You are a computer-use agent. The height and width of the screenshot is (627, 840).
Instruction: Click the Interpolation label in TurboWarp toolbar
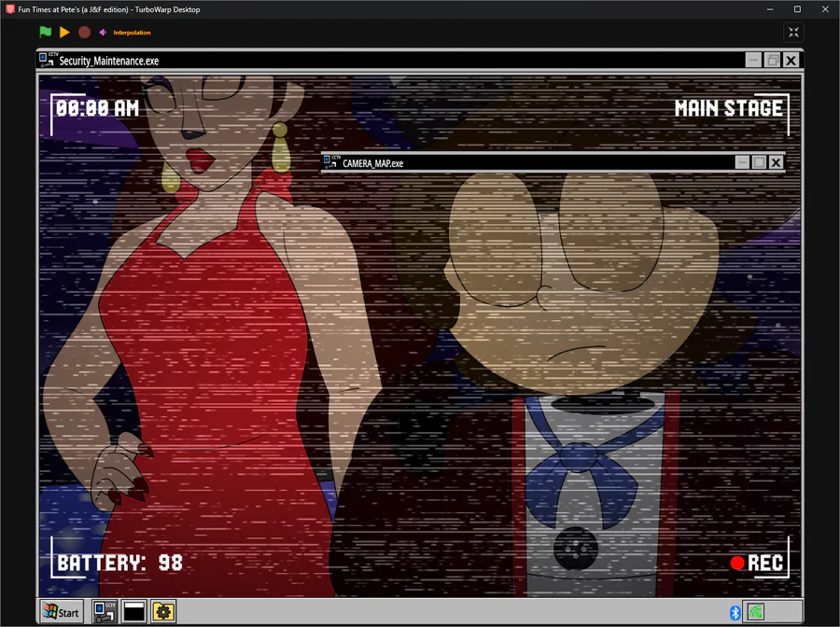click(x=132, y=33)
